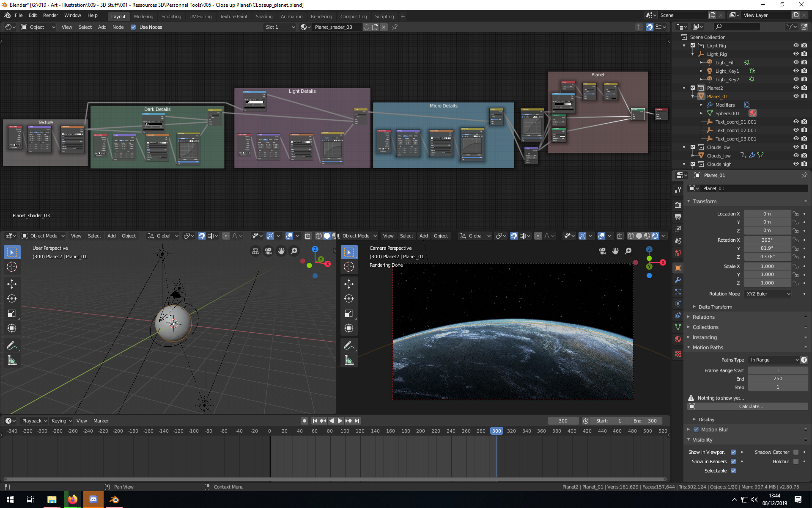Open the Modifiers properties tab
Viewport: 812px width, 508px height.
678,280
